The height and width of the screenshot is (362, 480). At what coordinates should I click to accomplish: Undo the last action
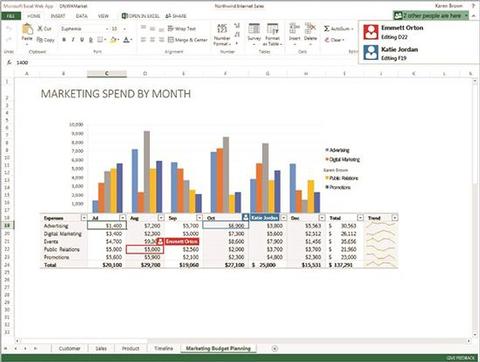[x=9, y=29]
